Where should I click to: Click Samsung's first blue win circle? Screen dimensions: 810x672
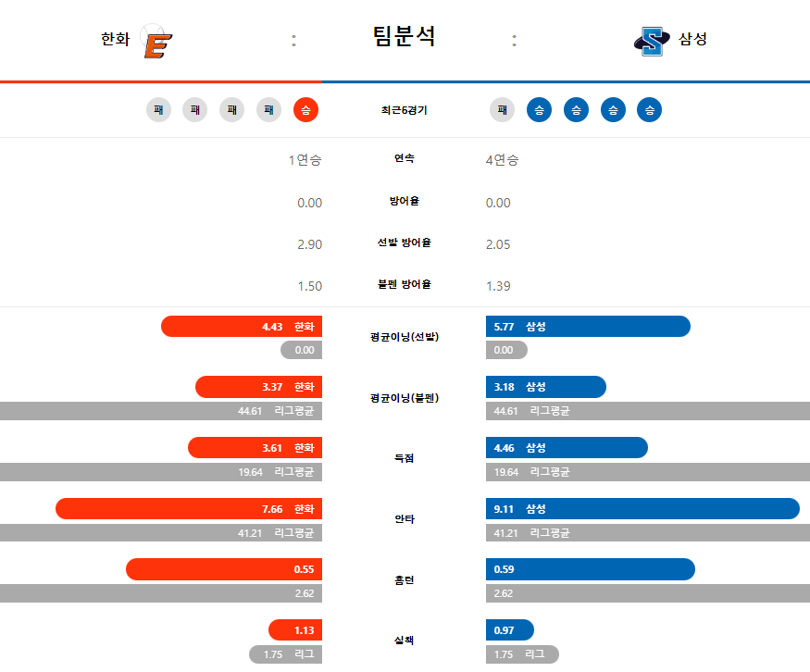click(540, 110)
